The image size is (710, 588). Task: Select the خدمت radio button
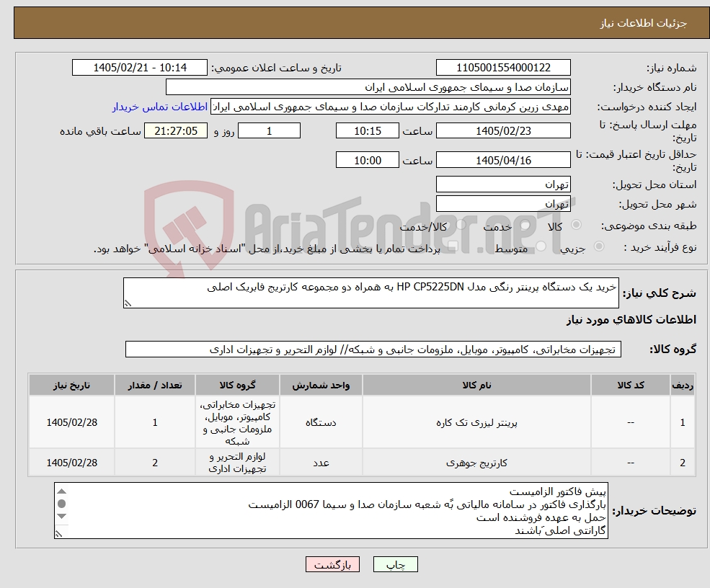(525, 225)
